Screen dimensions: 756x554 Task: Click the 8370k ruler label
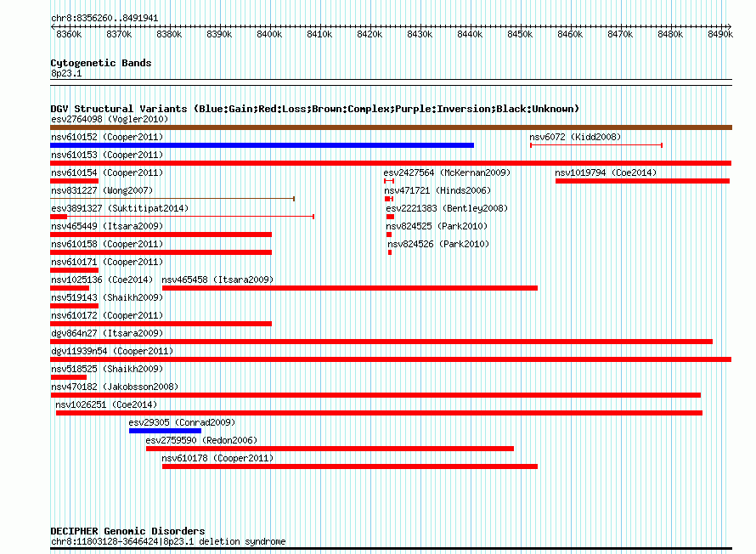click(119, 34)
